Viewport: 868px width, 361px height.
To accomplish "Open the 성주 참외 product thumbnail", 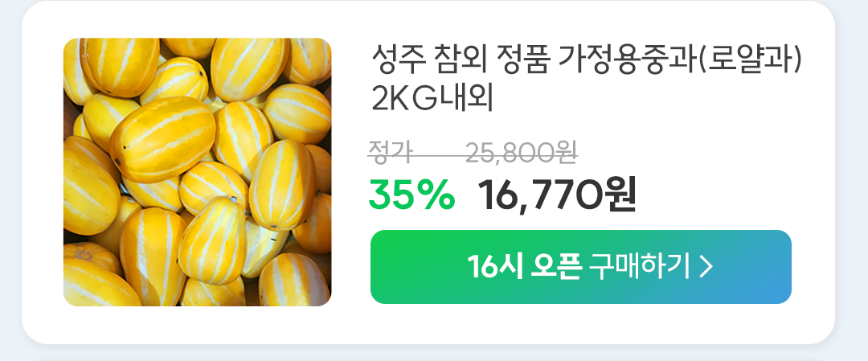I will [198, 171].
